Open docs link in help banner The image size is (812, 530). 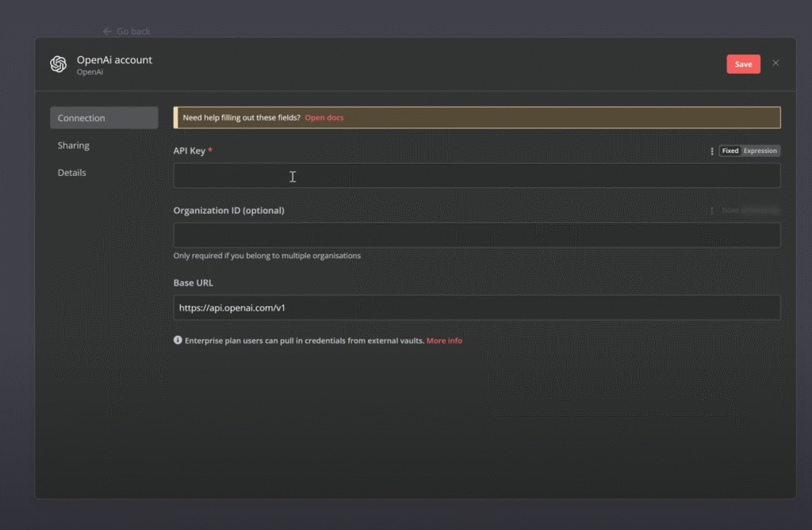324,117
